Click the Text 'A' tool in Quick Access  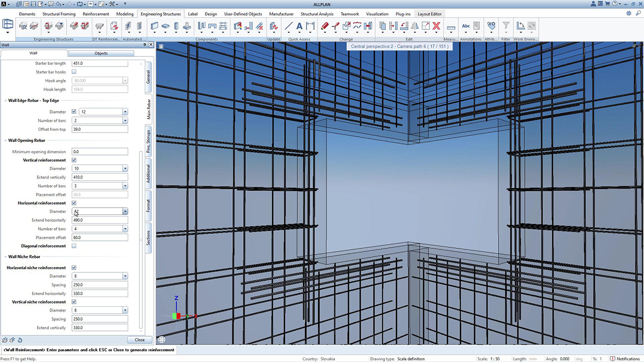299,26
